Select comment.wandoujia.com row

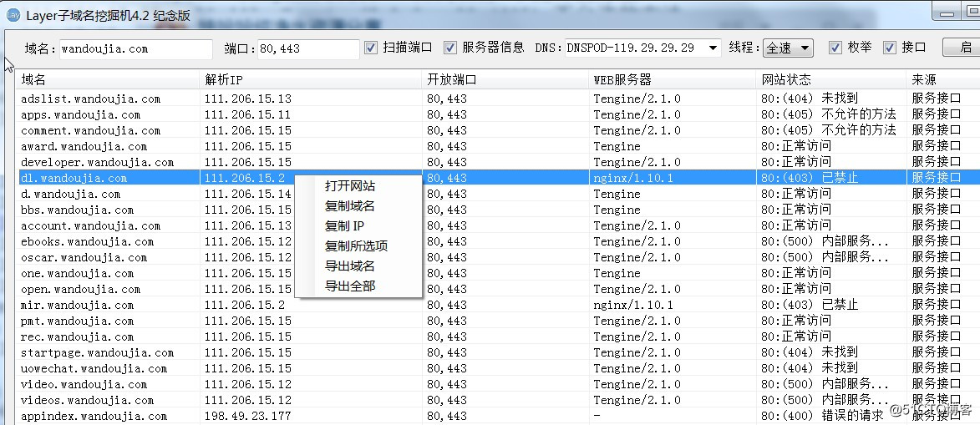(x=498, y=130)
